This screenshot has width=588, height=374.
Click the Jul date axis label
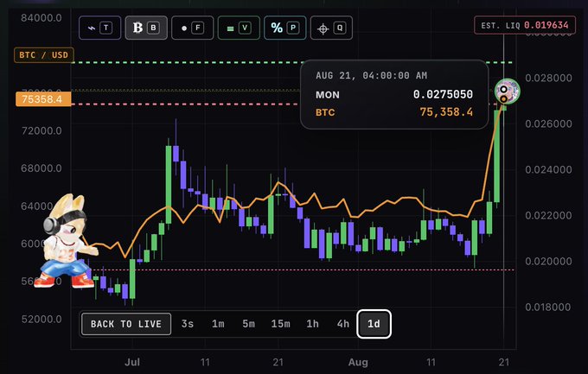(132, 363)
